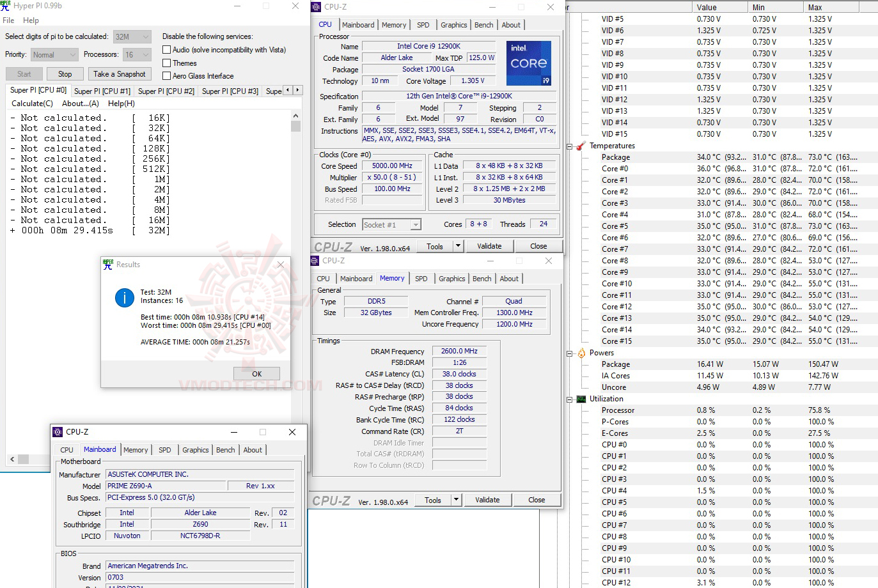Click the blue info icon in Results dialog

click(124, 298)
